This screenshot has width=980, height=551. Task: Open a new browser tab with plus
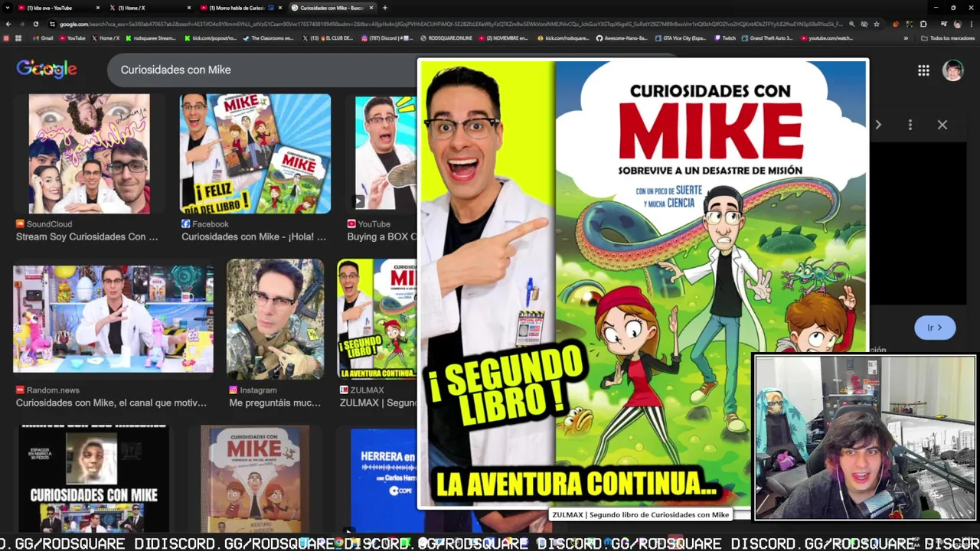[385, 8]
